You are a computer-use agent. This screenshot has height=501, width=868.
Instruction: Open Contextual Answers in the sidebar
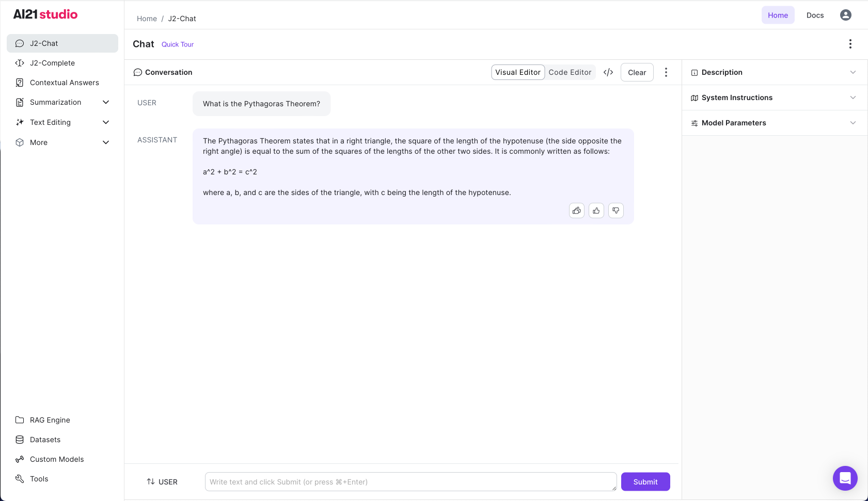point(64,83)
